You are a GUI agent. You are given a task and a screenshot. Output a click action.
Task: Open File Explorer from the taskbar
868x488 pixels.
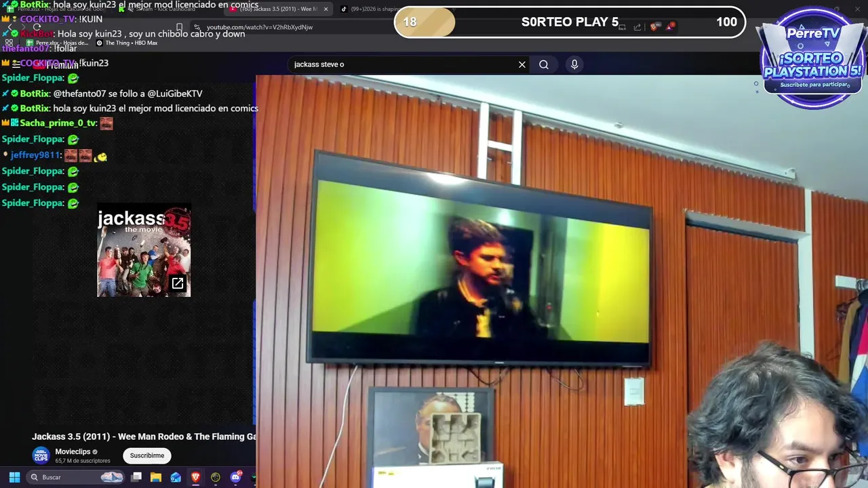click(156, 477)
